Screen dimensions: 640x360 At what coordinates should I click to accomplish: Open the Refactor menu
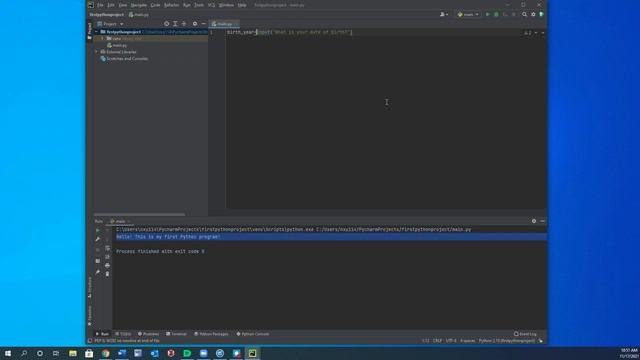(171, 5)
